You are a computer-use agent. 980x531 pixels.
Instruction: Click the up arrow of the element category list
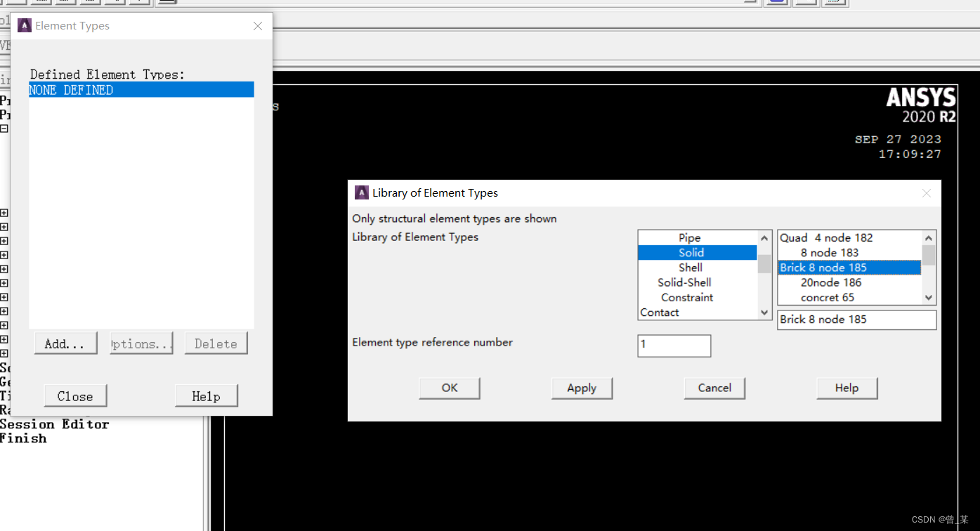tap(764, 239)
